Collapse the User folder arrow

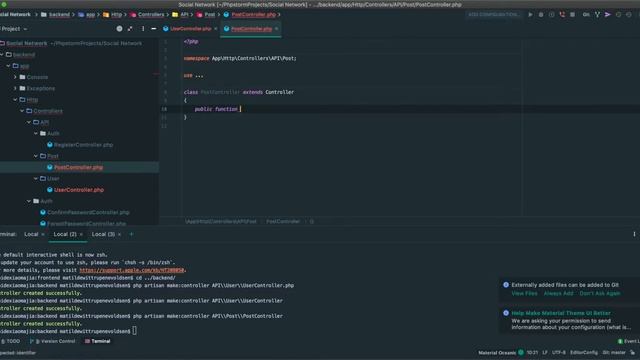click(x=36, y=178)
